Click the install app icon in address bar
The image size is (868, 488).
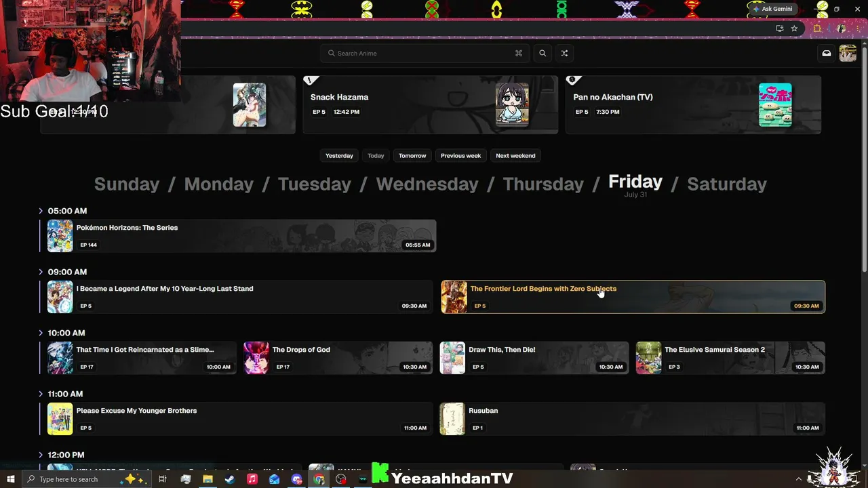[780, 28]
